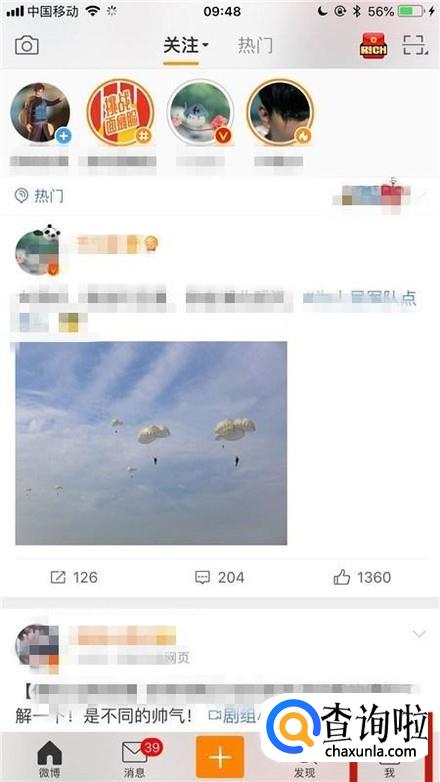Open the first post author's avatar
Screen dimensions: 440x782
pos(38,251)
